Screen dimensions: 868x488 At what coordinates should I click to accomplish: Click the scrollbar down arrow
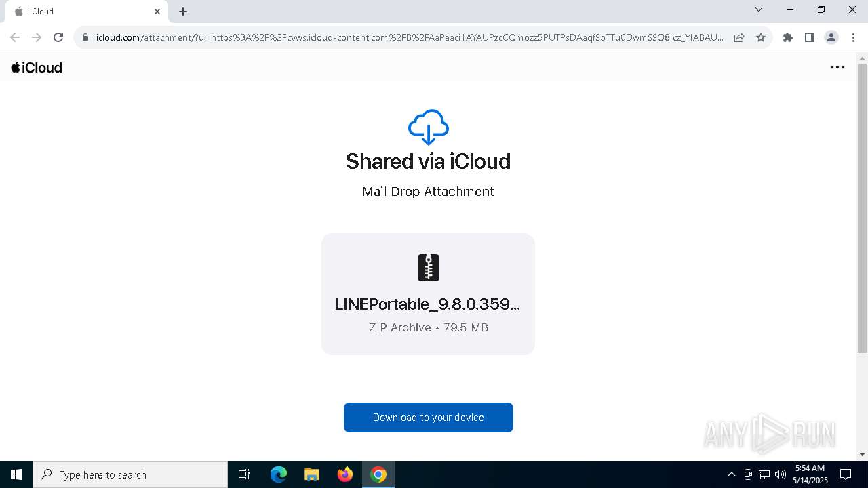(862, 454)
